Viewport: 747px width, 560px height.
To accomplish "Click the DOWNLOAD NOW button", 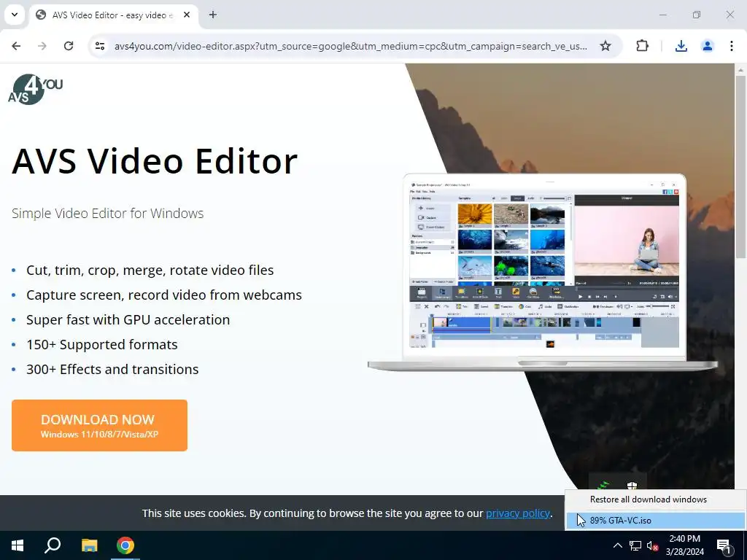I will pyautogui.click(x=99, y=425).
